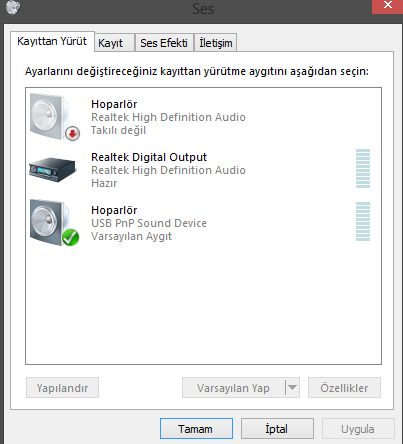Click the Realtek Digital Output device icon

pos(52,170)
